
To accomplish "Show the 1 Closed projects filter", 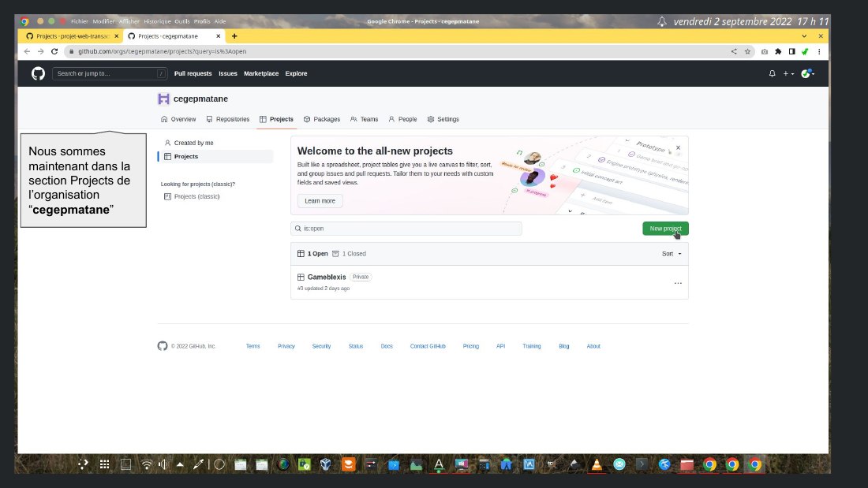I will [x=350, y=254].
